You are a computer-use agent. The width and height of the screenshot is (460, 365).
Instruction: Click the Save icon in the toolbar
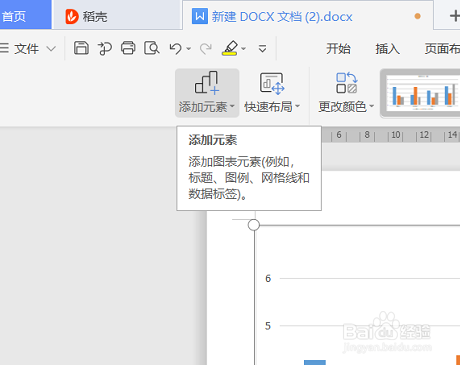81,48
